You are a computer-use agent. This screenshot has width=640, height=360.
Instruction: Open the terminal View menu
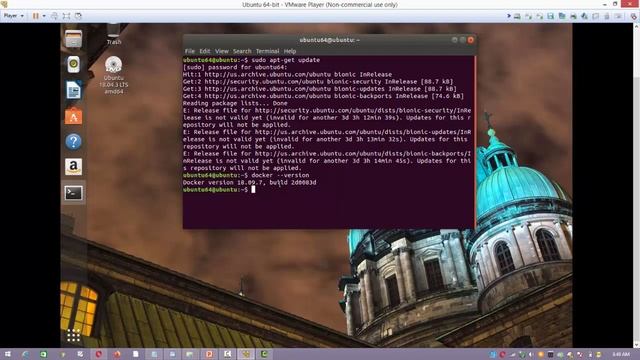click(x=222, y=51)
